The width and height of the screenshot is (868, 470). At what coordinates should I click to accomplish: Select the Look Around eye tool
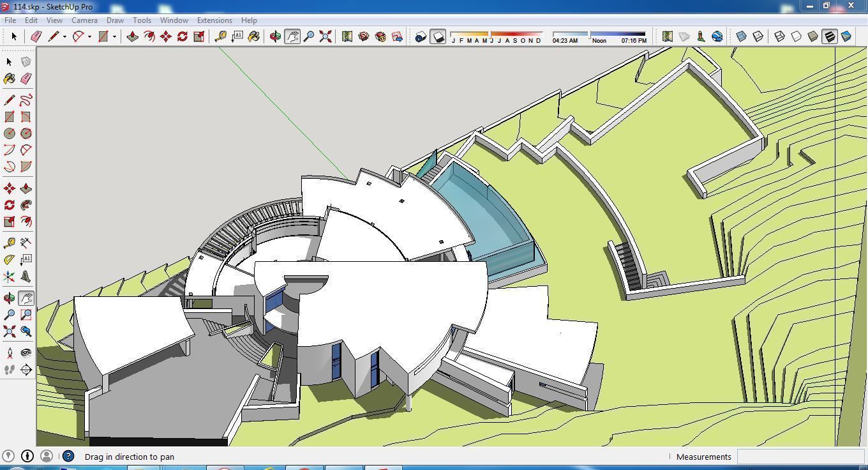[x=26, y=353]
